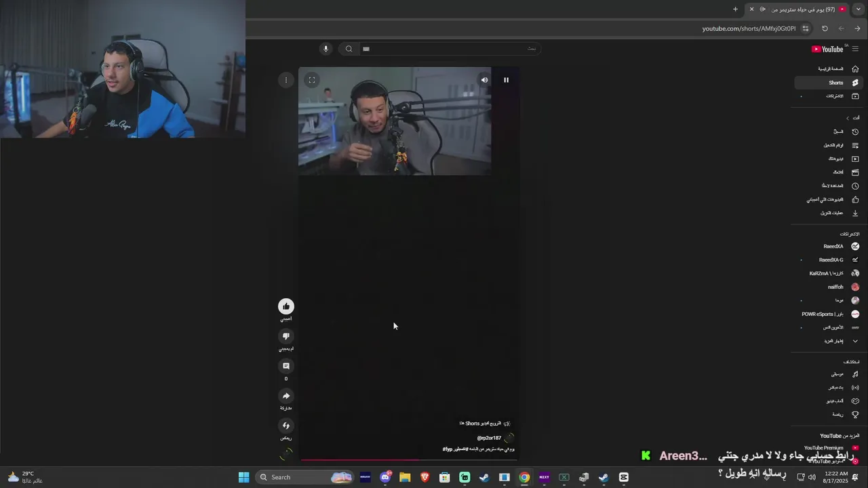Open a new browser tab

tap(735, 9)
